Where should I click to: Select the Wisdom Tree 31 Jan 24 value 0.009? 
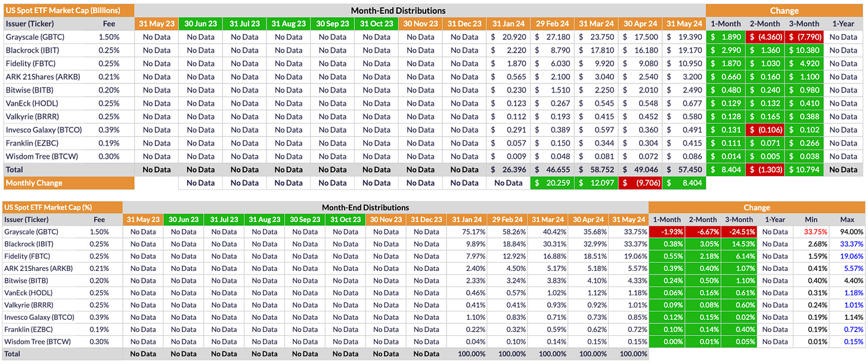coord(508,156)
